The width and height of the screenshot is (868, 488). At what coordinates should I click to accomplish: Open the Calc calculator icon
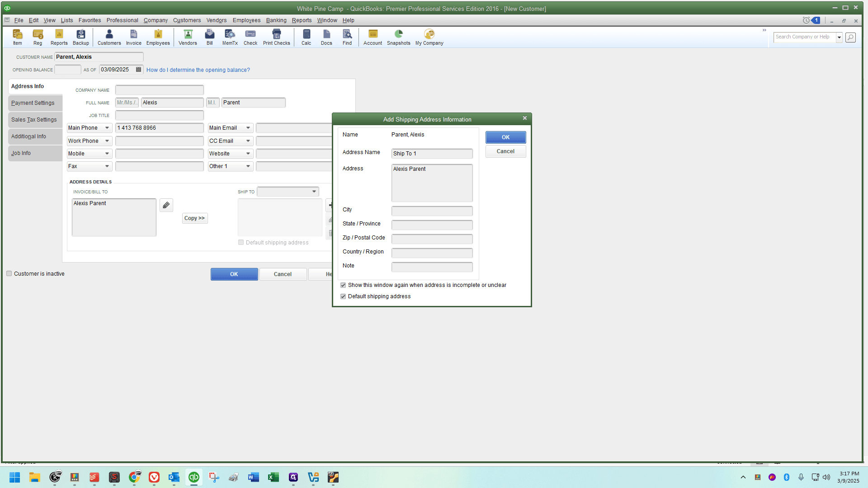pyautogui.click(x=306, y=37)
